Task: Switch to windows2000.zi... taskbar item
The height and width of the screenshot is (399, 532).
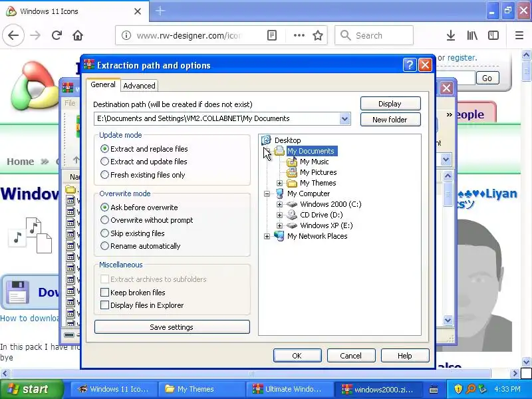Action: [x=378, y=389]
